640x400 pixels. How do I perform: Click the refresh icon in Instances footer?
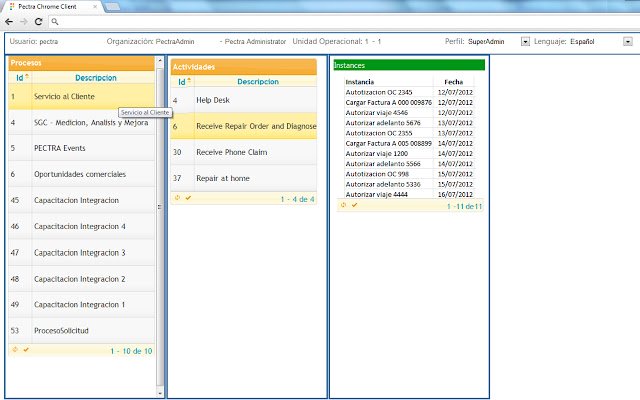pyautogui.click(x=343, y=205)
